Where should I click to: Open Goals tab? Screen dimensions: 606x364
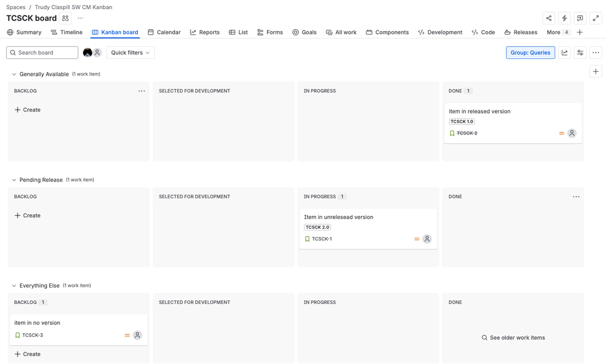pos(304,33)
